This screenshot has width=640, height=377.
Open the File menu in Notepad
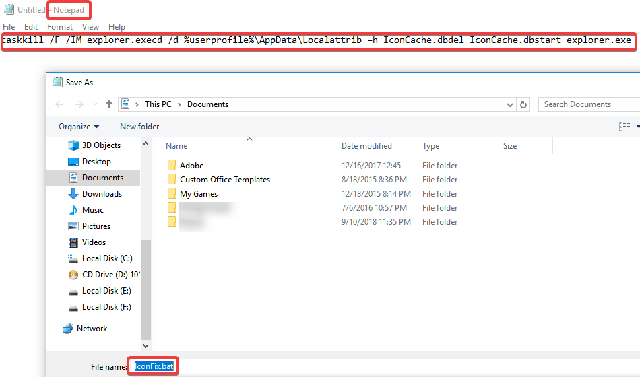[x=9, y=27]
